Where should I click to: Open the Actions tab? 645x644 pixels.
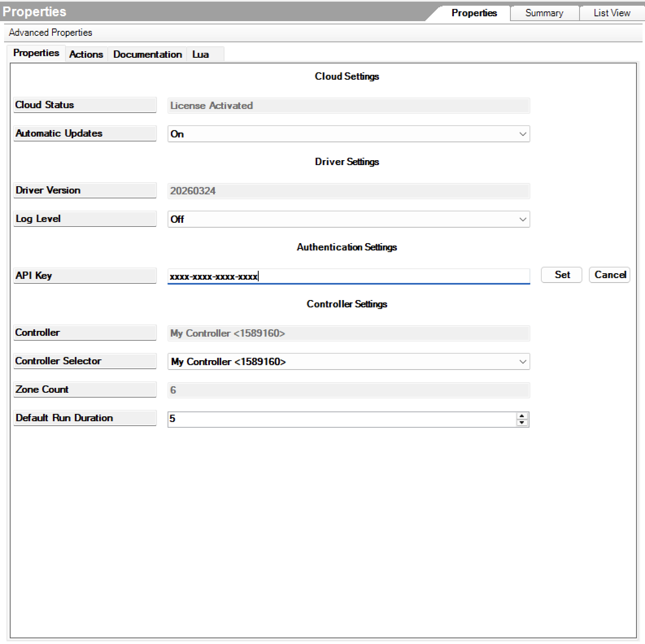pos(86,54)
